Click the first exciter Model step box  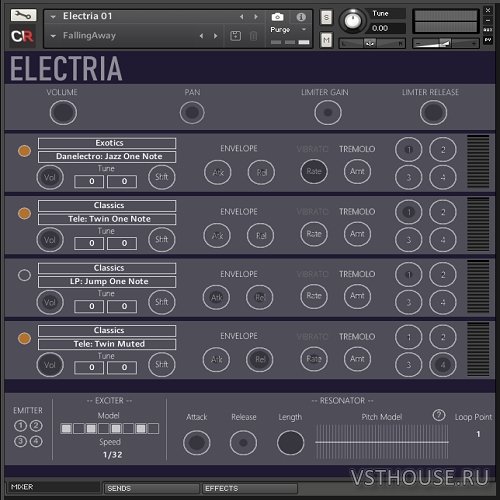[x=66, y=428]
